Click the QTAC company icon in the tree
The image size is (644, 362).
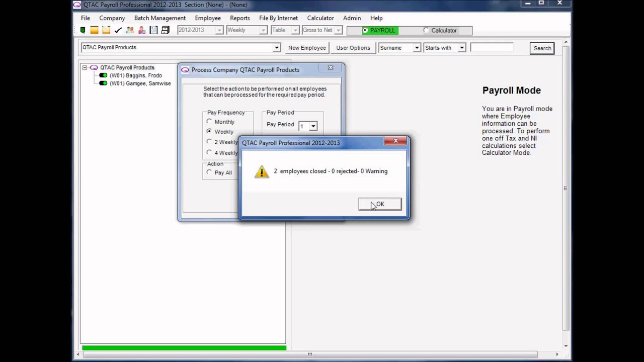pyautogui.click(x=94, y=67)
